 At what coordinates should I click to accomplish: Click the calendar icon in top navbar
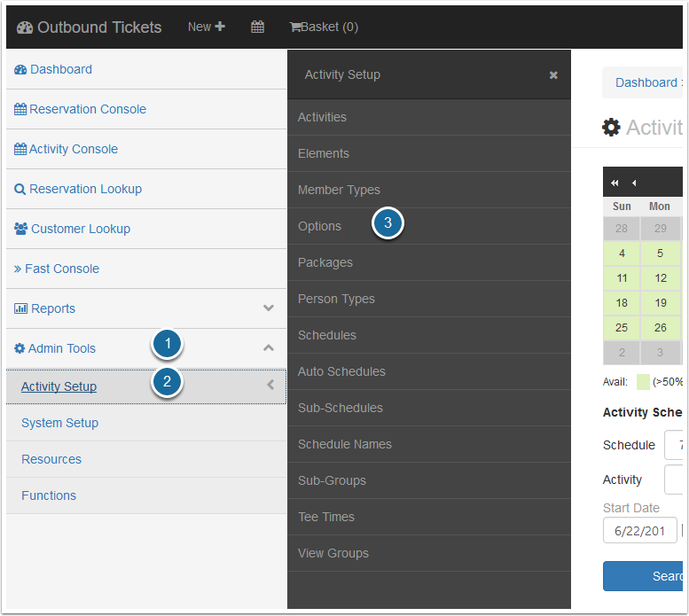(257, 27)
